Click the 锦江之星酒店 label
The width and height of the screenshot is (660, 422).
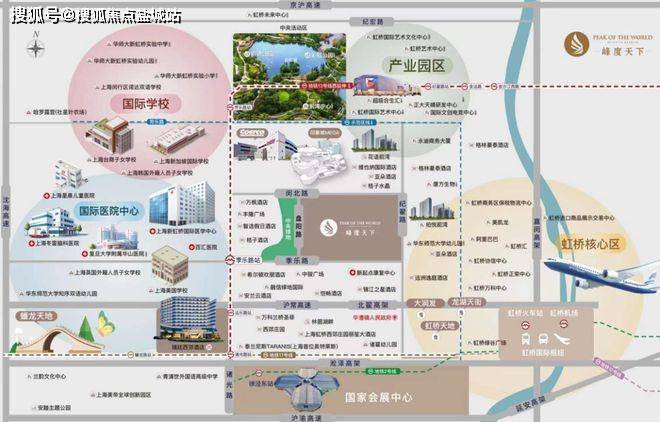point(379,289)
